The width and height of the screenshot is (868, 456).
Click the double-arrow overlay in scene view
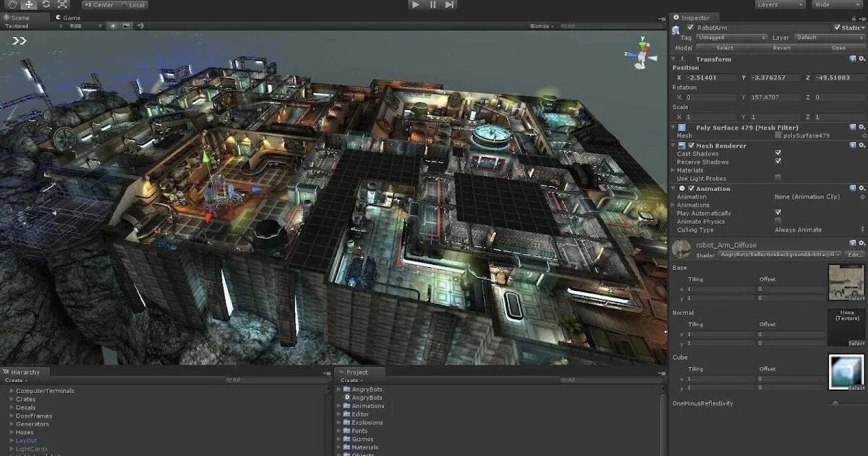click(x=20, y=41)
